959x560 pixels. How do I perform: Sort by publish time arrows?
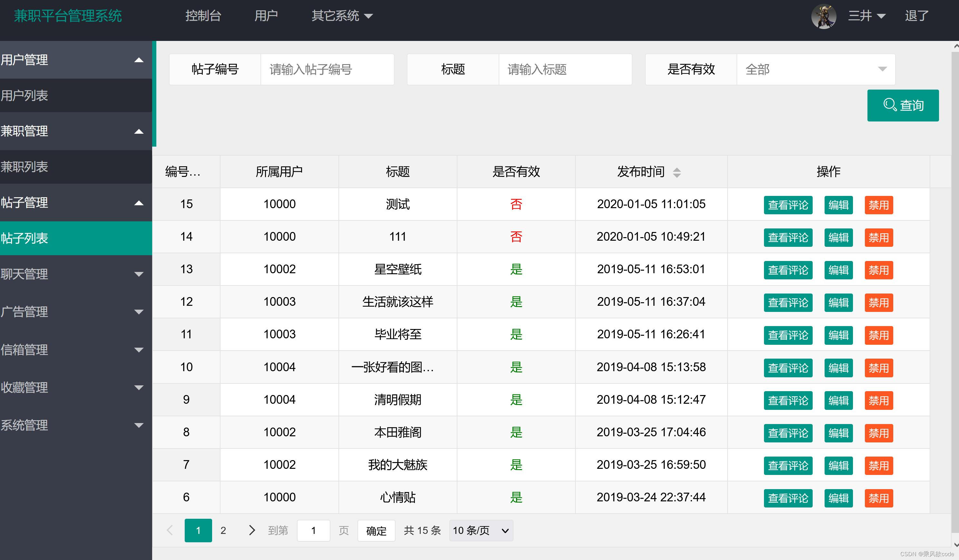676,172
